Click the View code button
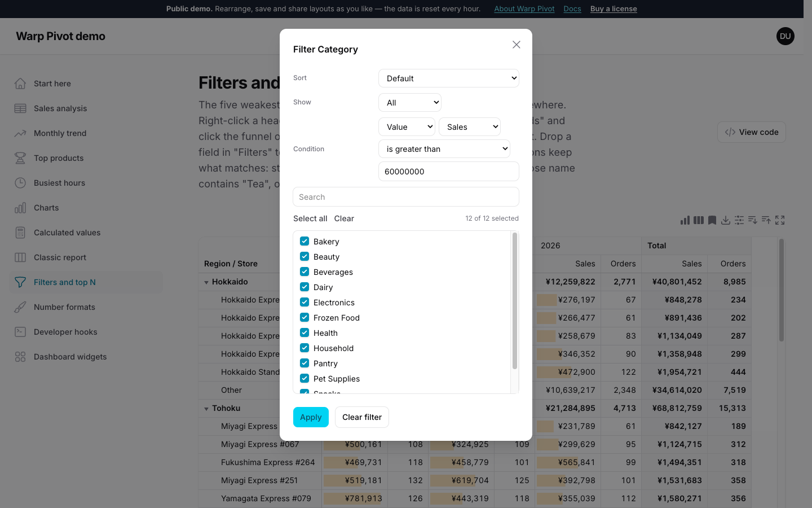The width and height of the screenshot is (812, 508). [752, 132]
